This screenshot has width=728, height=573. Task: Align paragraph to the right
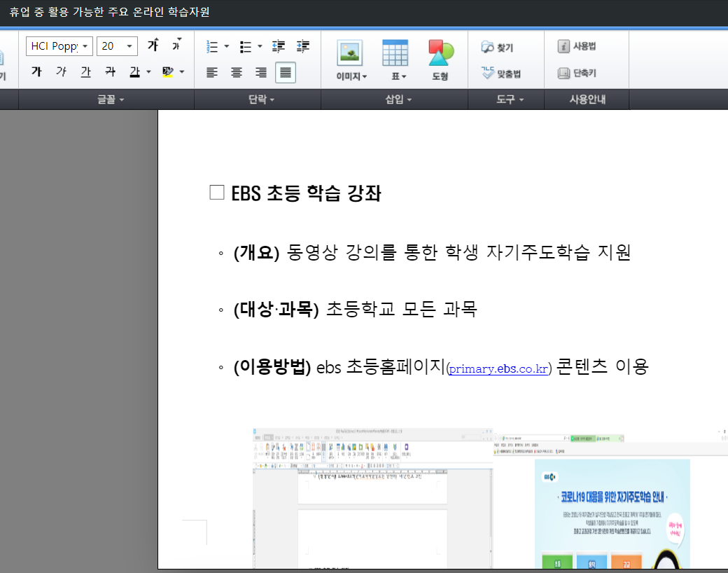coord(261,72)
